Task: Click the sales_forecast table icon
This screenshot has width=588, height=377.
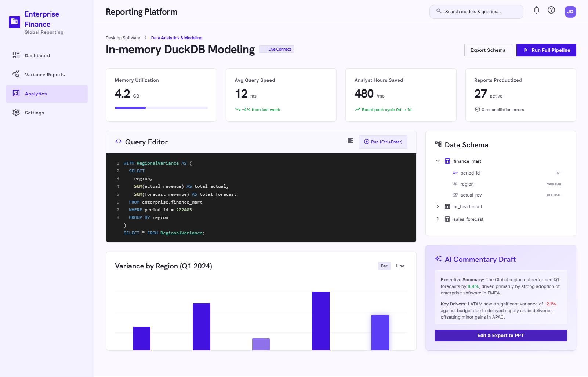Action: pos(447,219)
